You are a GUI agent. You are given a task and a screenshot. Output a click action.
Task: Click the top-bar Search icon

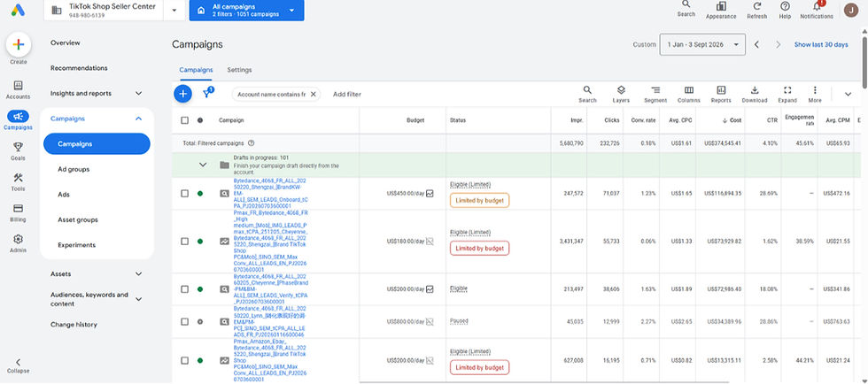(686, 4)
